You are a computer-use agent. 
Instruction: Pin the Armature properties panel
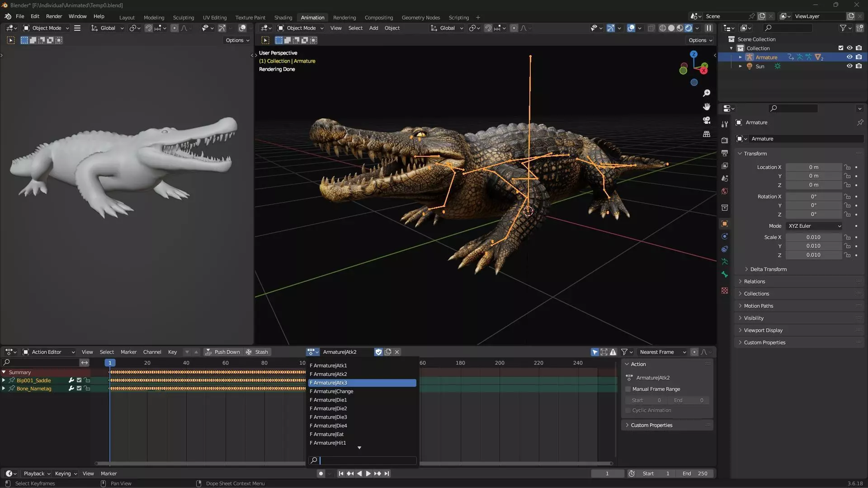coord(860,122)
